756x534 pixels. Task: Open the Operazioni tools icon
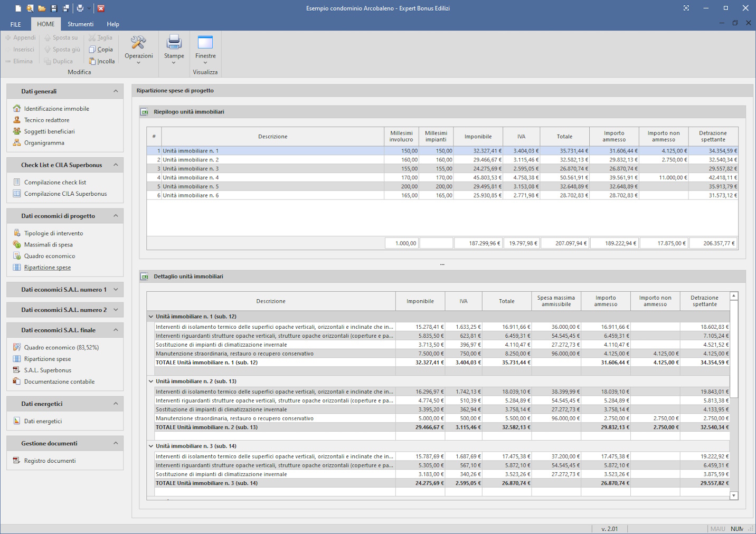coord(138,43)
